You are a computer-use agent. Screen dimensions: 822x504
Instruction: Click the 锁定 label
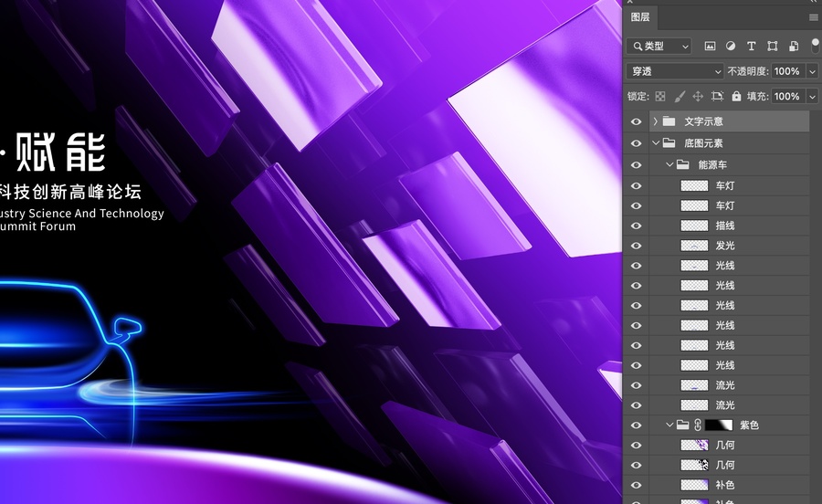638,97
